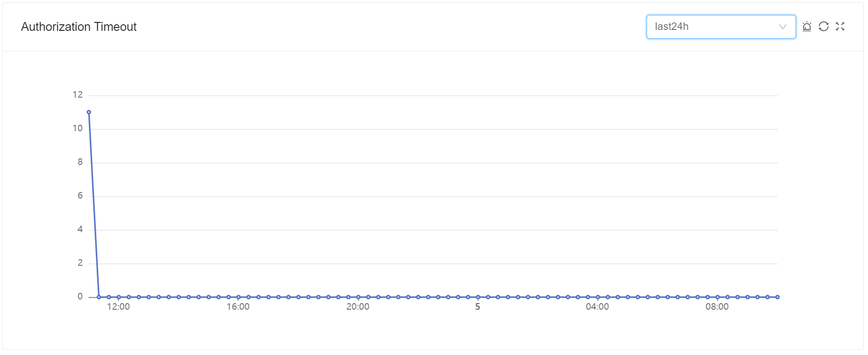This screenshot has height=355, width=868.
Task: Refresh the Authorization Timeout chart
Action: [824, 27]
